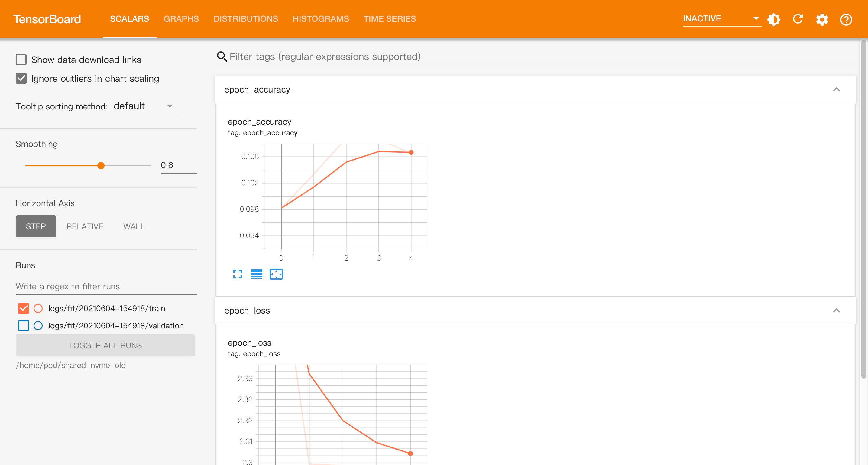Click logs/fit/20210604-154918/validation run label

click(x=116, y=325)
